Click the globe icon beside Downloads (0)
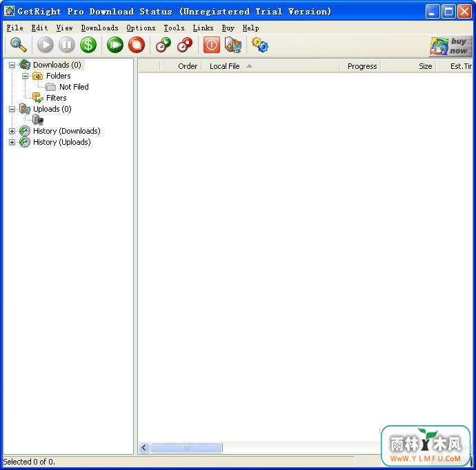476x470 pixels. pyautogui.click(x=25, y=65)
